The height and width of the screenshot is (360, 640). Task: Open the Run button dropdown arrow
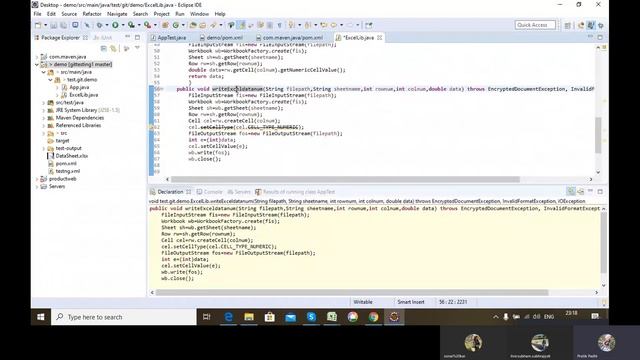tap(122, 25)
